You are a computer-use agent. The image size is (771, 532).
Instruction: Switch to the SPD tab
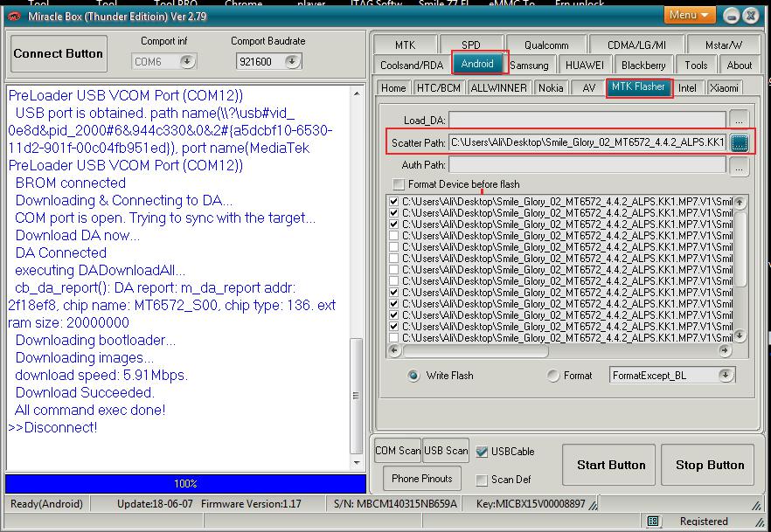pyautogui.click(x=470, y=45)
